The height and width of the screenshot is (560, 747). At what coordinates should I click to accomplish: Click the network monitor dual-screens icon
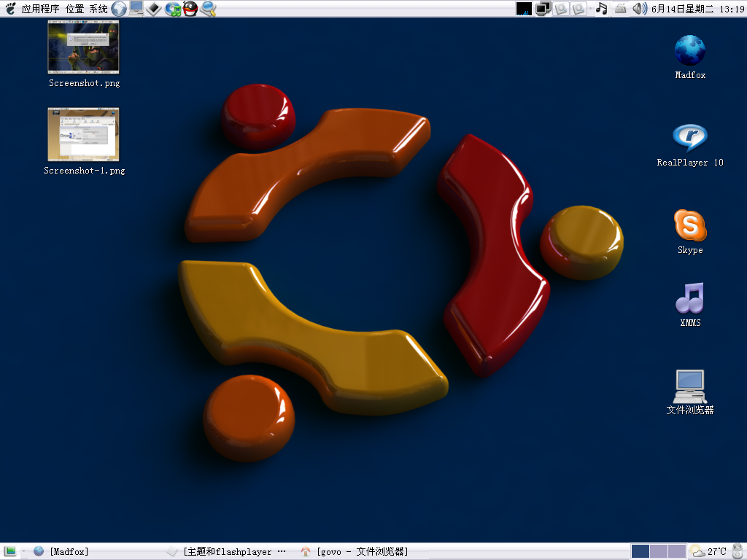tap(543, 9)
